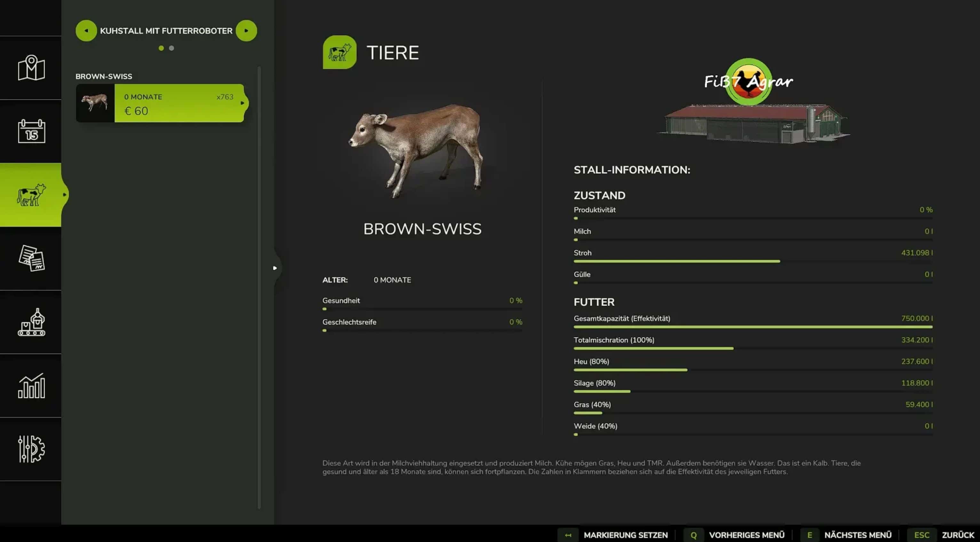Open the settings sliders gear icon
This screenshot has height=542, width=980.
pyautogui.click(x=31, y=449)
